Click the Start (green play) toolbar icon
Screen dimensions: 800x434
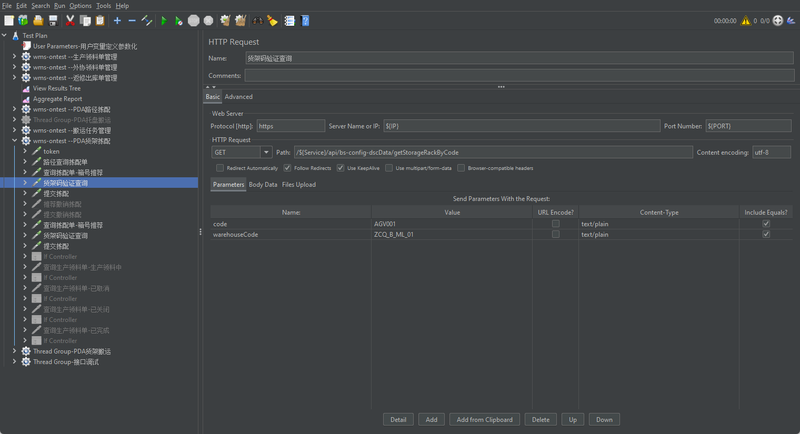[164, 20]
